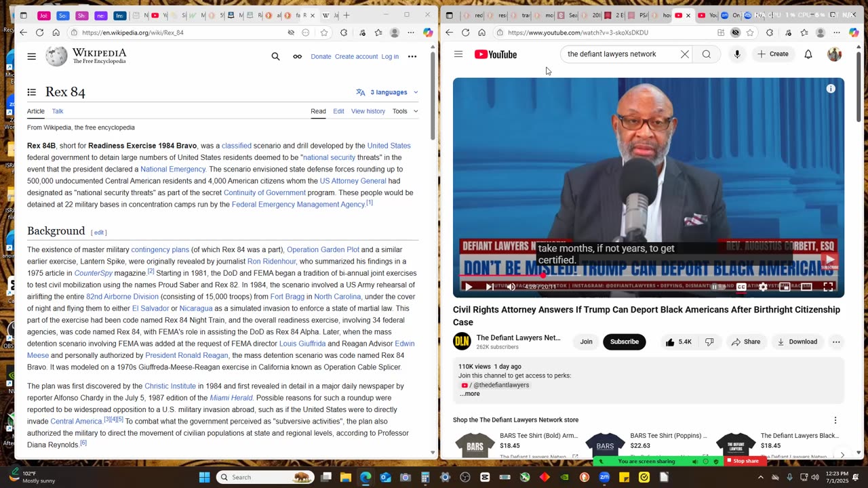Open store shelf options three-dot menu

point(835,420)
